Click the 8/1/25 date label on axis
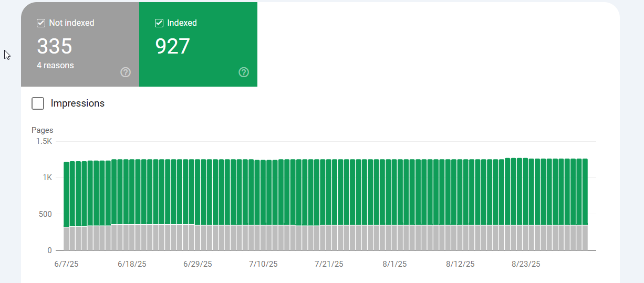This screenshot has height=283, width=644. (394, 264)
